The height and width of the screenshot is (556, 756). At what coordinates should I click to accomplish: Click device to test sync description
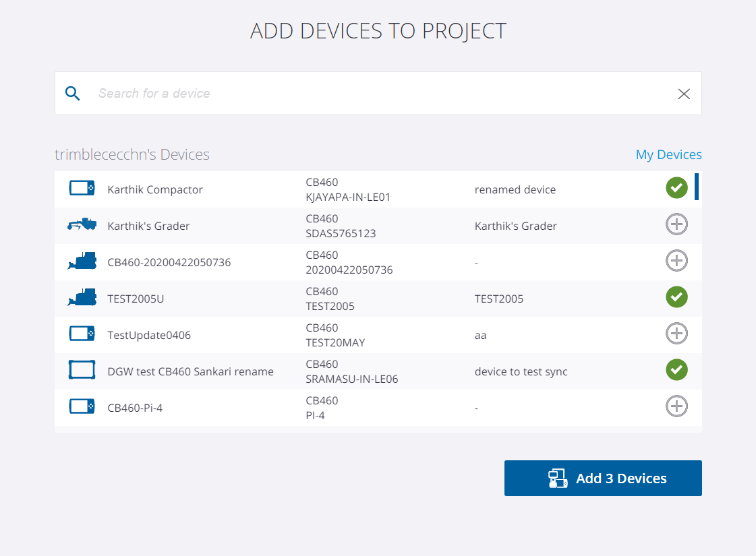pos(521,371)
